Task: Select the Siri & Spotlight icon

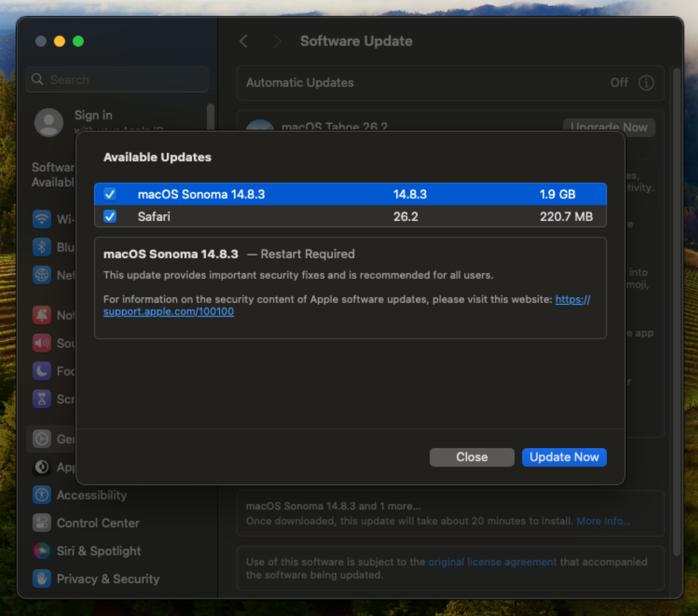Action: (42, 551)
